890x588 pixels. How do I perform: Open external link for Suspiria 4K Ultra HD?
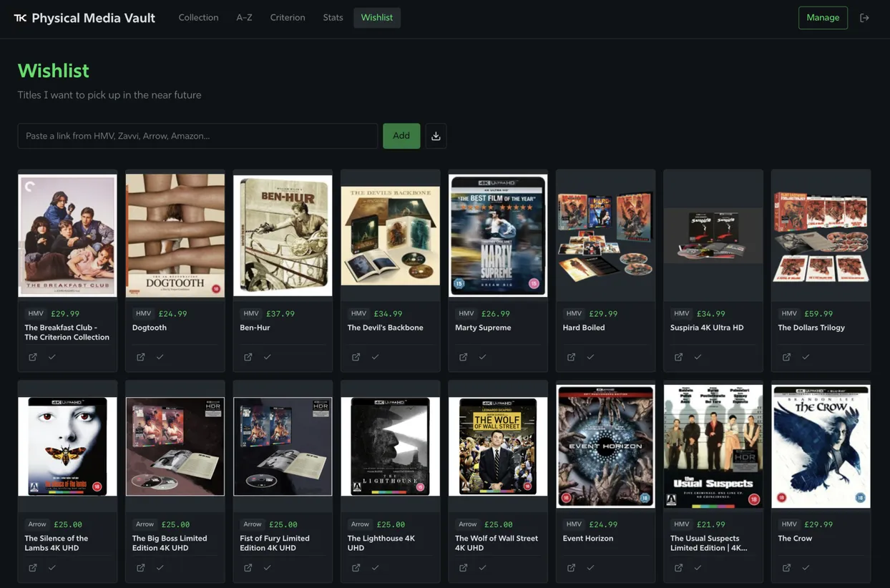pos(679,357)
